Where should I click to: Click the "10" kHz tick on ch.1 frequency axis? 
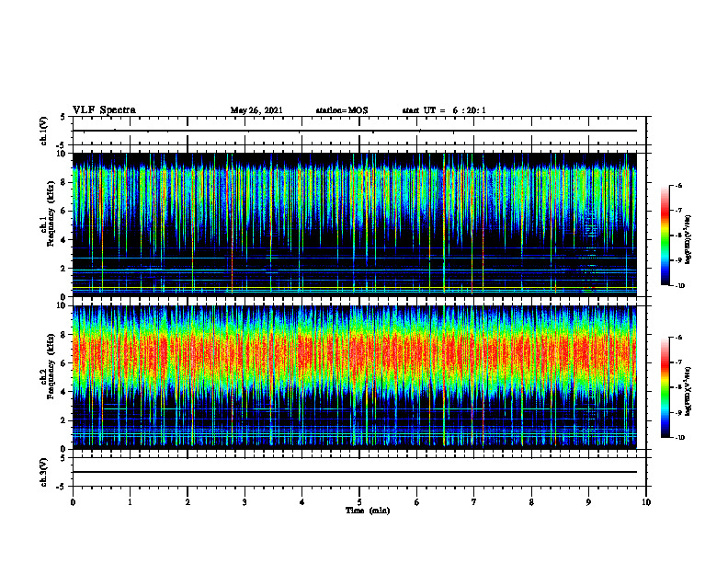pyautogui.click(x=63, y=154)
